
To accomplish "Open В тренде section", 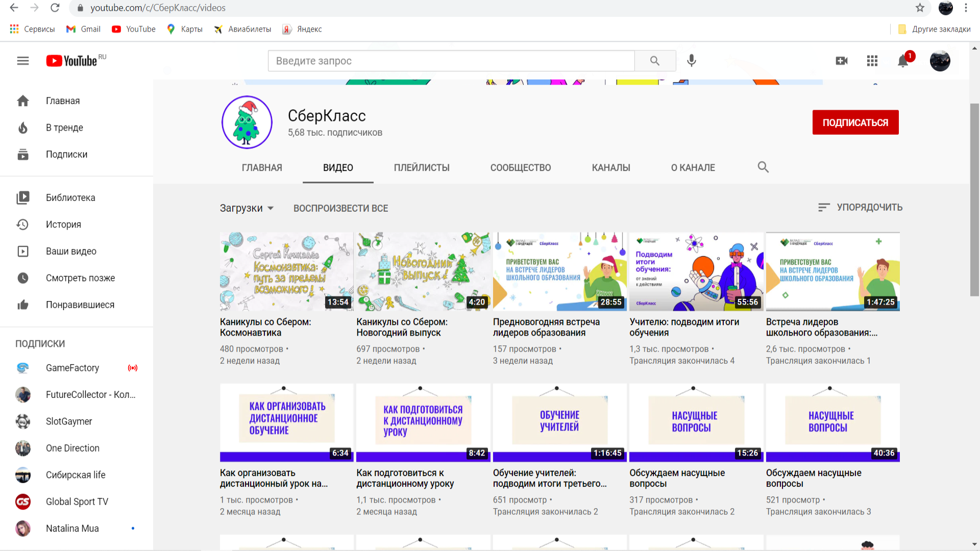I will click(77, 128).
